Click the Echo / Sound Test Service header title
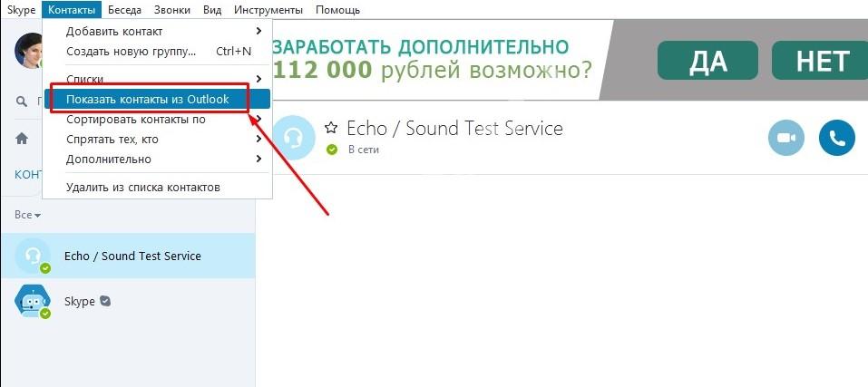Image resolution: width=868 pixels, height=387 pixels. (x=454, y=129)
